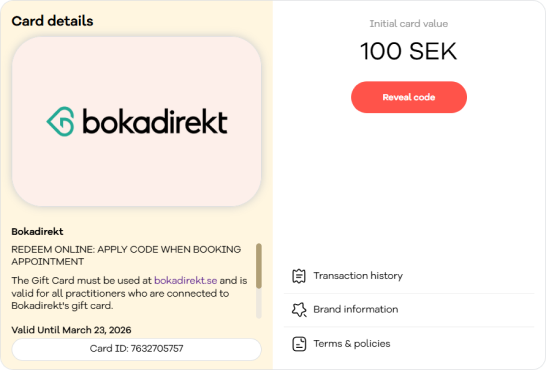The image size is (546, 370).
Task: Open the bokadirekt.se link
Action: (186, 281)
